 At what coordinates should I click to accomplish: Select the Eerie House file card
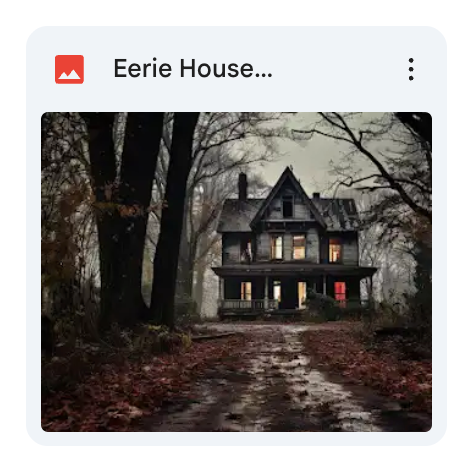[x=236, y=236]
